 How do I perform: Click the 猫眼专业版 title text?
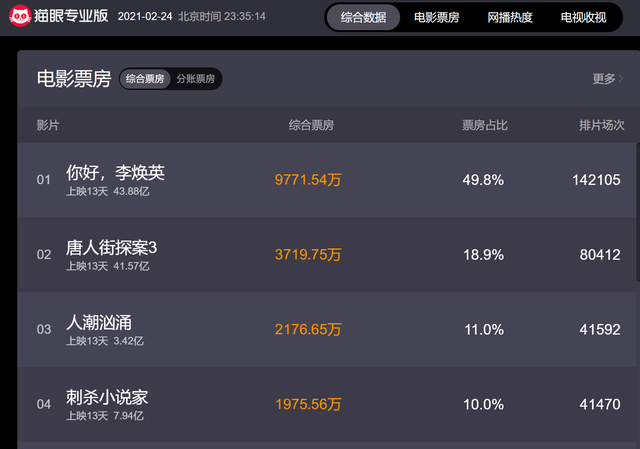pyautogui.click(x=71, y=16)
